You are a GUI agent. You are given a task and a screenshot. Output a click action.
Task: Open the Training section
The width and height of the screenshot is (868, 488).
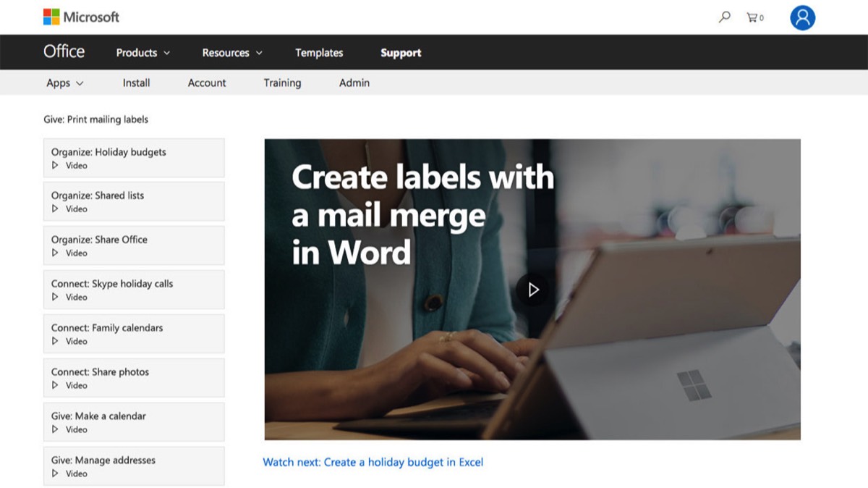282,83
